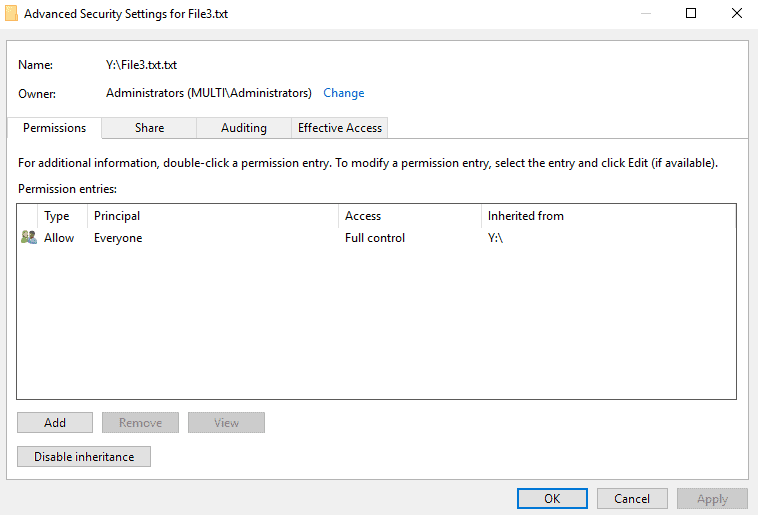Confirm the dialog with OK
758x515 pixels.
(552, 498)
